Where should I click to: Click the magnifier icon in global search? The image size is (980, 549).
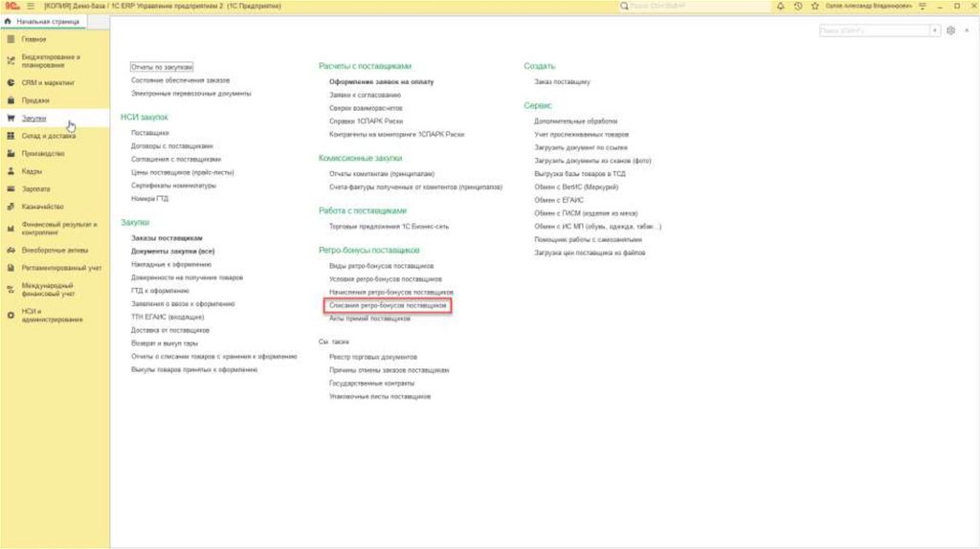(624, 7)
